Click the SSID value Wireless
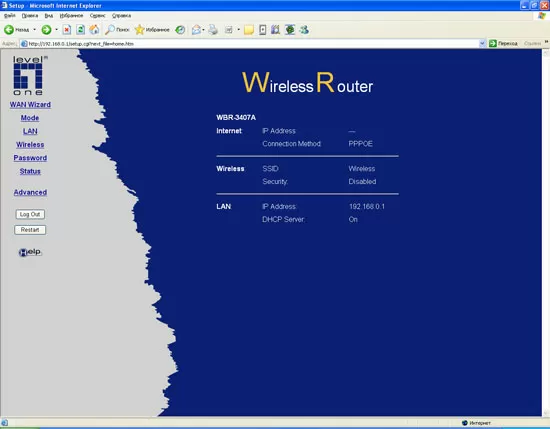This screenshot has width=550, height=429. click(362, 168)
